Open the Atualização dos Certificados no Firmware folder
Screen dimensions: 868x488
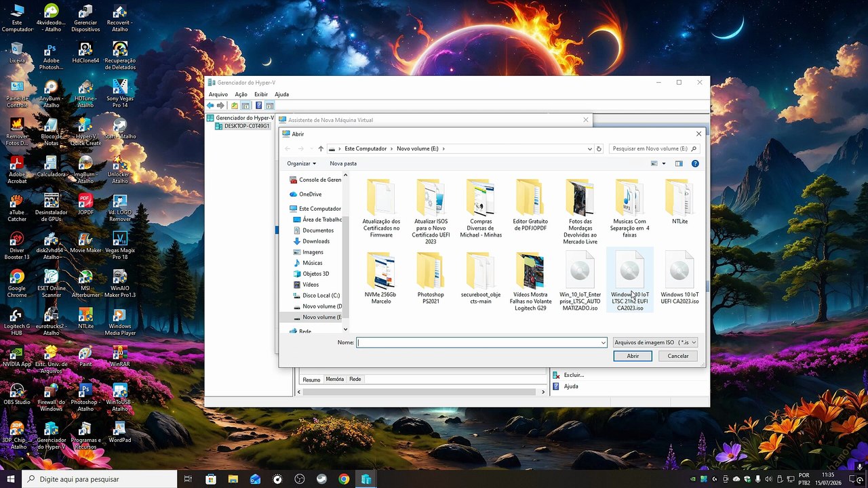coord(381,208)
